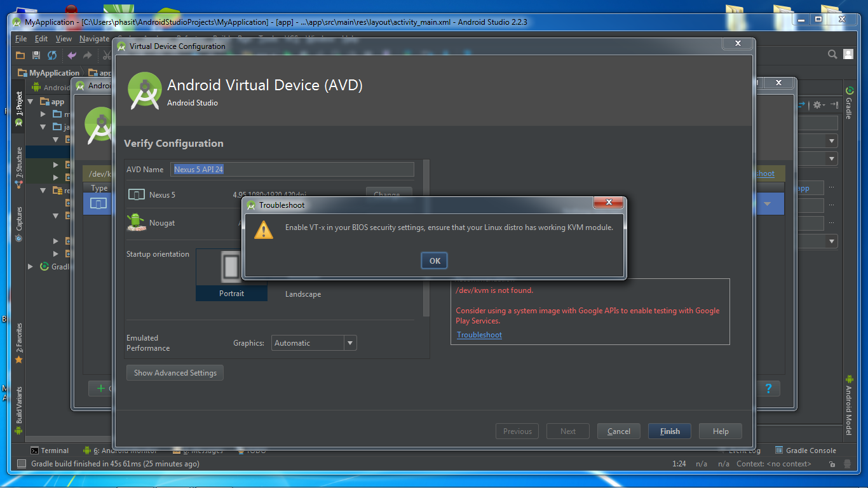Click the Save All toolbar icon

click(x=36, y=55)
